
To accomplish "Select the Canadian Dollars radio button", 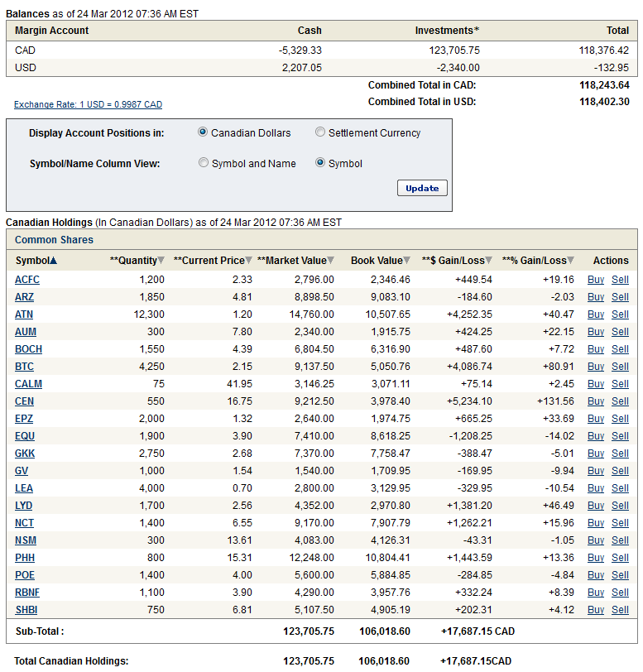I will 203,132.
